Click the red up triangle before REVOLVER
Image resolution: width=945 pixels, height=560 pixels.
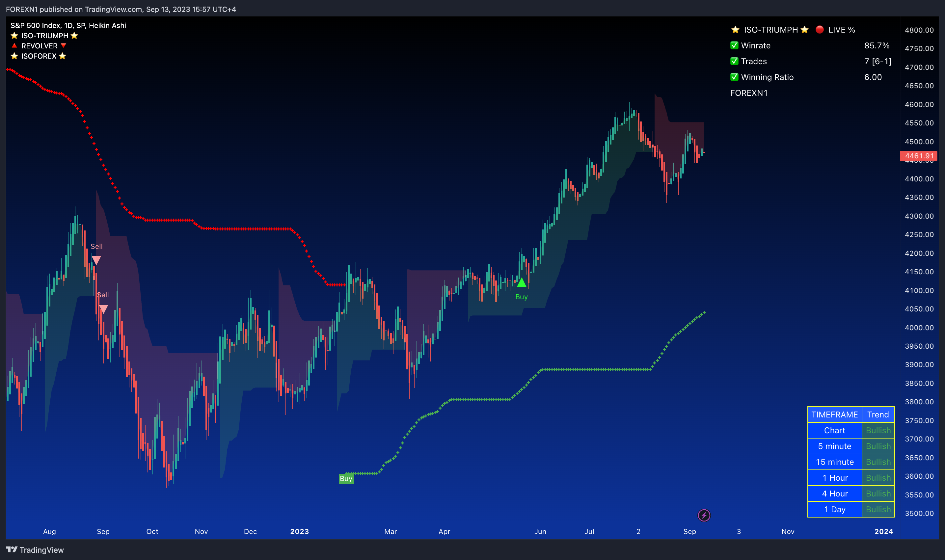(14, 46)
